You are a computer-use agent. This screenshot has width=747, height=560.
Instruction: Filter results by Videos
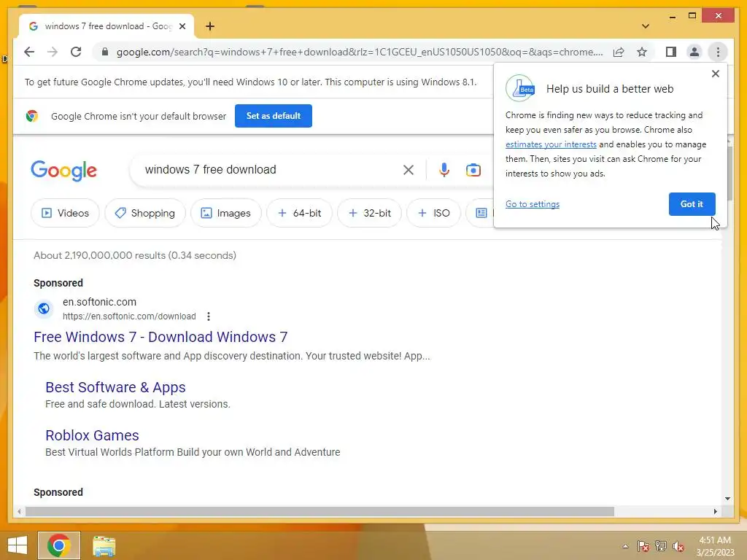click(65, 213)
